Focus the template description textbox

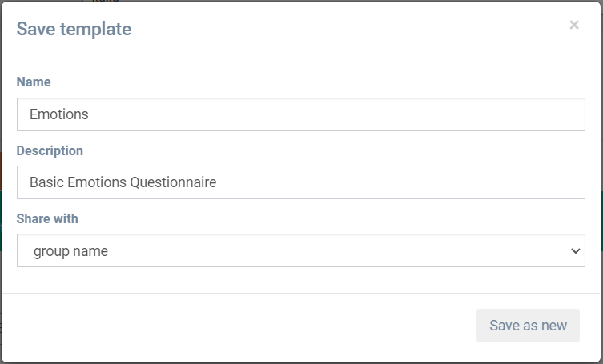point(300,182)
